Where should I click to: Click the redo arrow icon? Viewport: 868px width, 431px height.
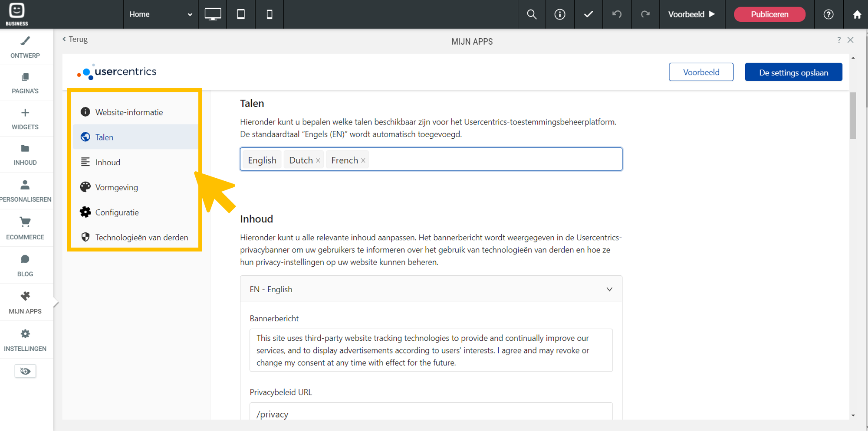click(x=645, y=14)
